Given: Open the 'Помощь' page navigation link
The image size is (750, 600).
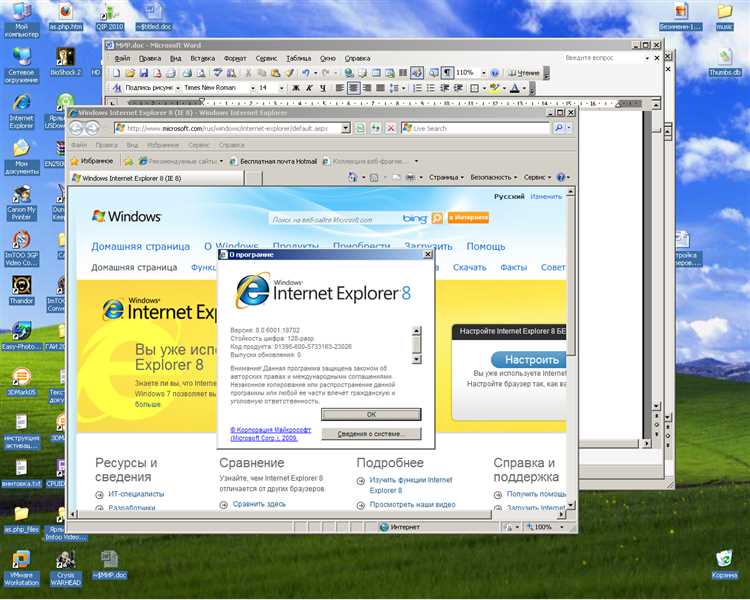Looking at the screenshot, I should point(485,246).
